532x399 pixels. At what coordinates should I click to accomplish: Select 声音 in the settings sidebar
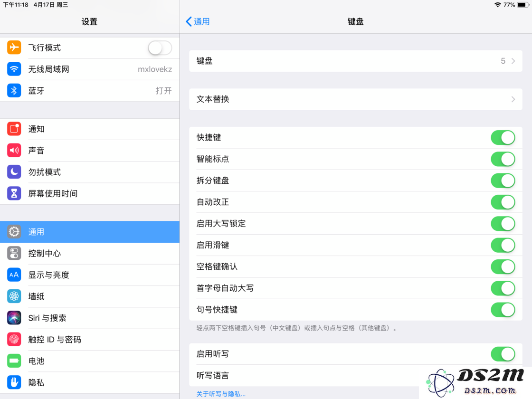[90, 150]
